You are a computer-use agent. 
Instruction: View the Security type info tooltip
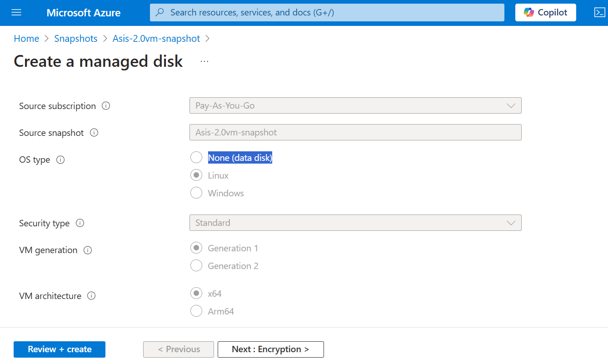pyautogui.click(x=80, y=223)
